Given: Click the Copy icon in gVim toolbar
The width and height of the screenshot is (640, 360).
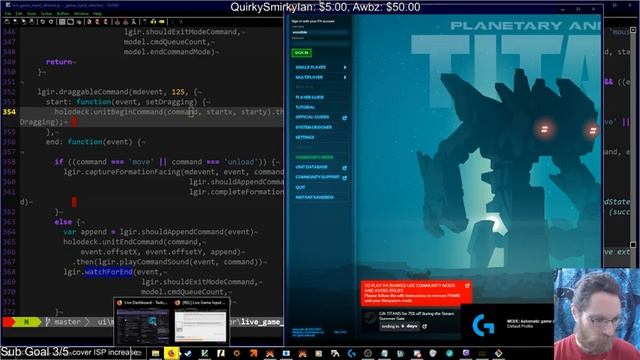Looking at the screenshot, I should [70, 22].
